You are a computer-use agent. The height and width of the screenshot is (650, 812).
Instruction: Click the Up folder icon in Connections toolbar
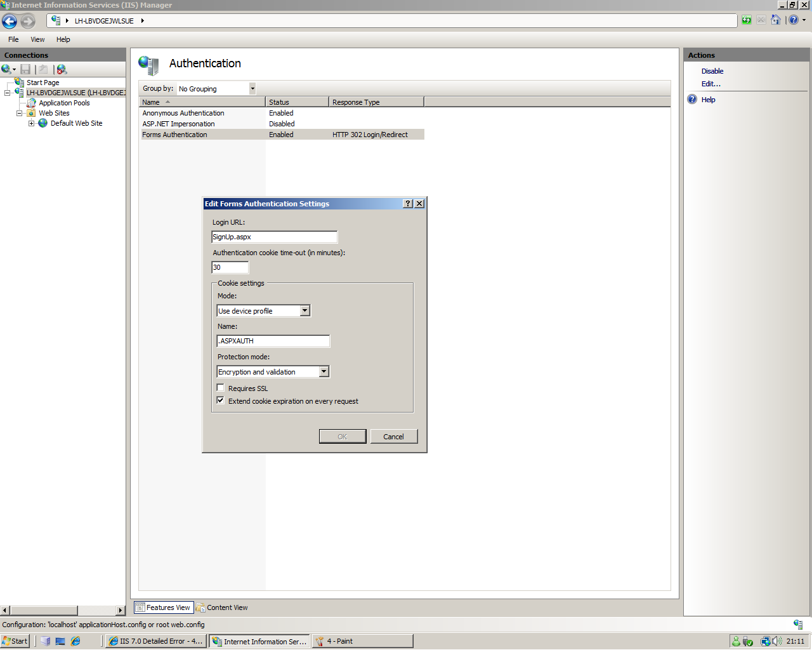coord(43,69)
